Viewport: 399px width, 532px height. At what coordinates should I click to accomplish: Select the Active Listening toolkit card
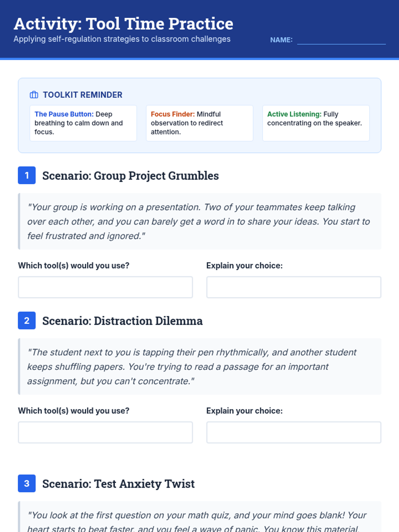pos(316,123)
